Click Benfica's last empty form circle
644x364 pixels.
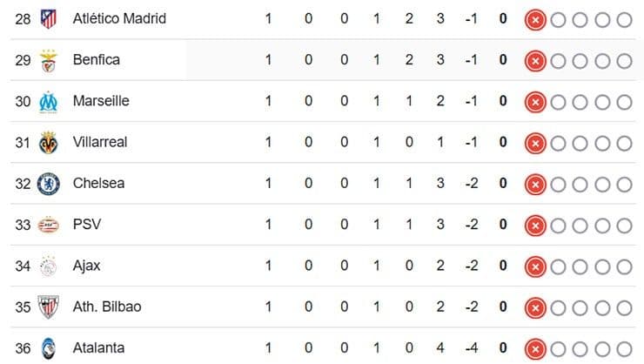click(624, 61)
